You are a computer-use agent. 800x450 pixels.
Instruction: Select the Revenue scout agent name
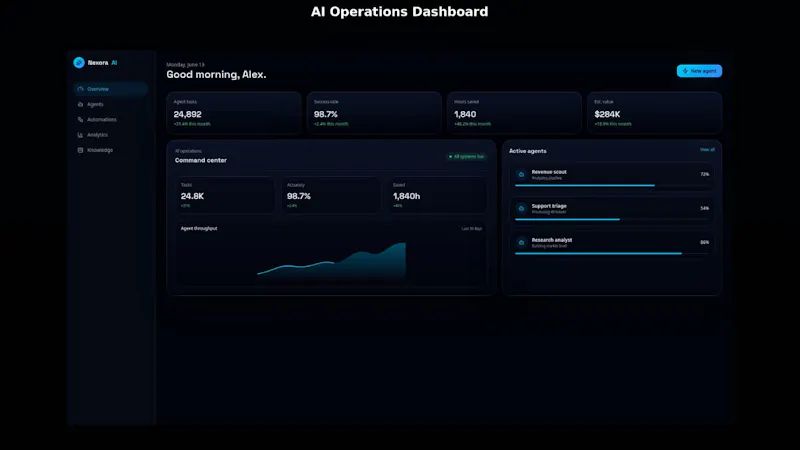point(549,172)
